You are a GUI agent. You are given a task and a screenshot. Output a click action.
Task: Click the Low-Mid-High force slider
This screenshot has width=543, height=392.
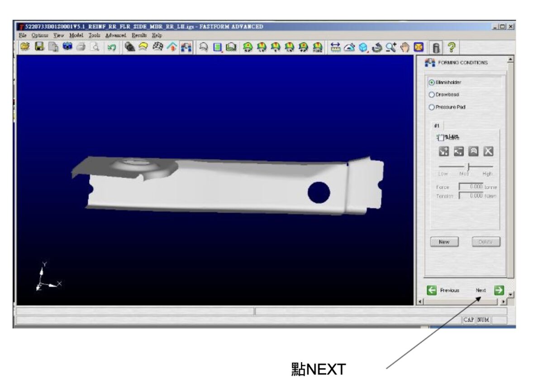(465, 167)
